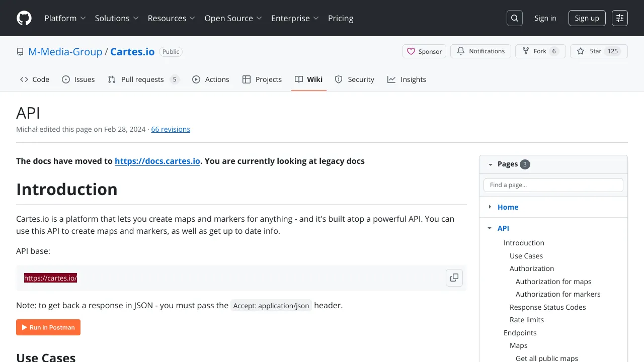The width and height of the screenshot is (644, 362).
Task: Open the Home wiki page link
Action: [508, 207]
